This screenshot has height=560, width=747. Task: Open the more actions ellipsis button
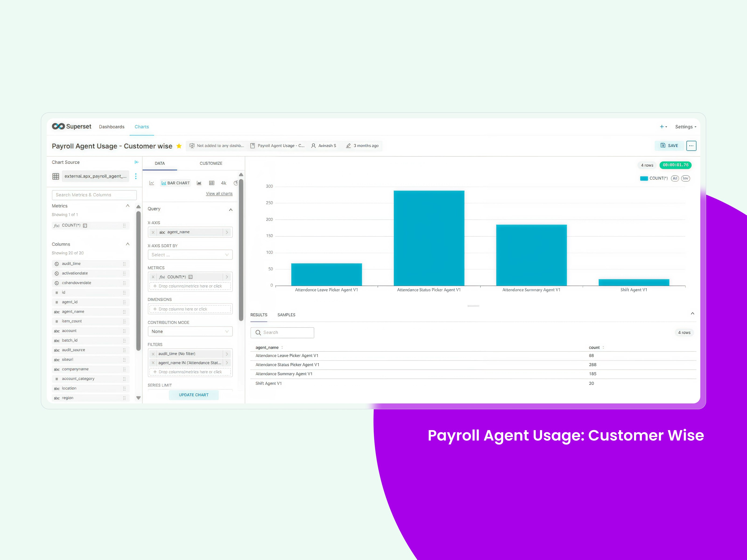(x=691, y=146)
